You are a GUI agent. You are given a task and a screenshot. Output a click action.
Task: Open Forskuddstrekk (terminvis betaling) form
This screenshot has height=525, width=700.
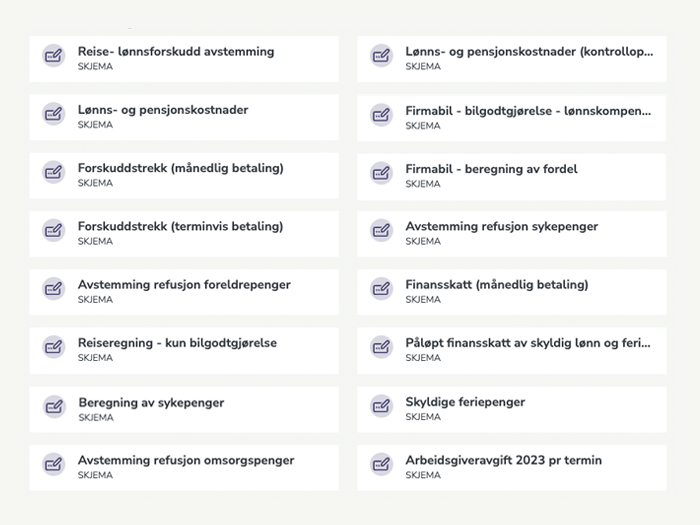click(x=180, y=227)
